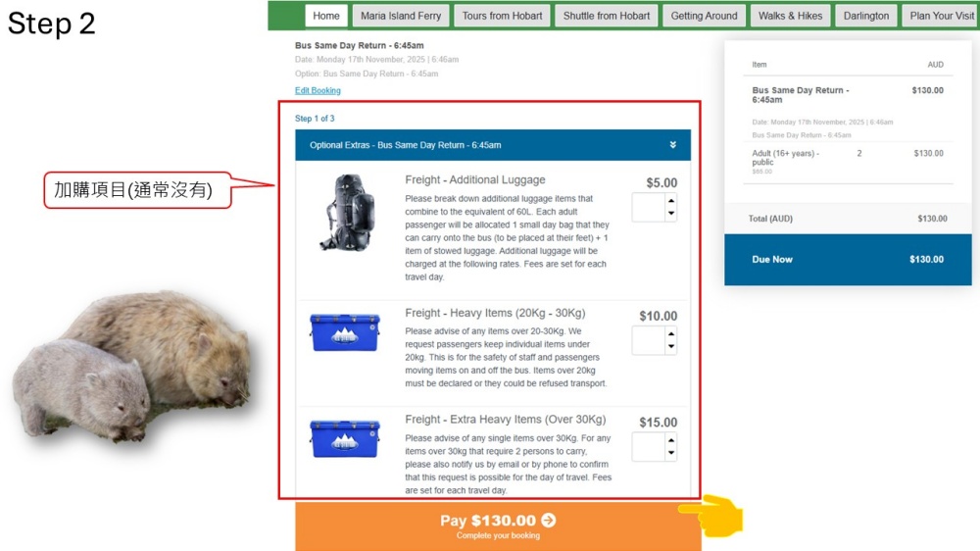
Task: Open the Edit Booking link
Action: (318, 90)
